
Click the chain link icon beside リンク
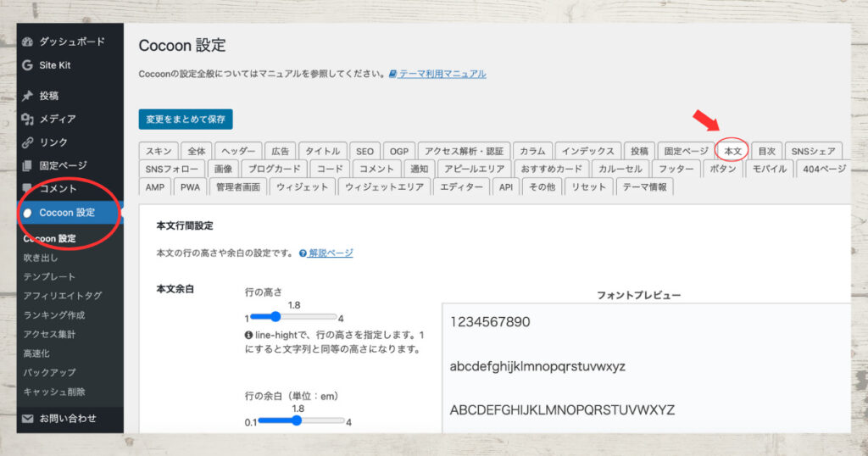click(x=27, y=142)
